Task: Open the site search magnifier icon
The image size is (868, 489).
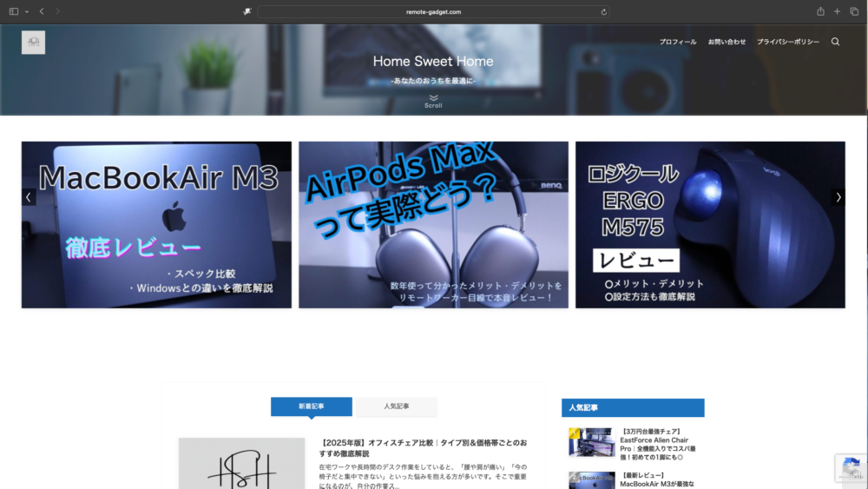Action: 835,42
